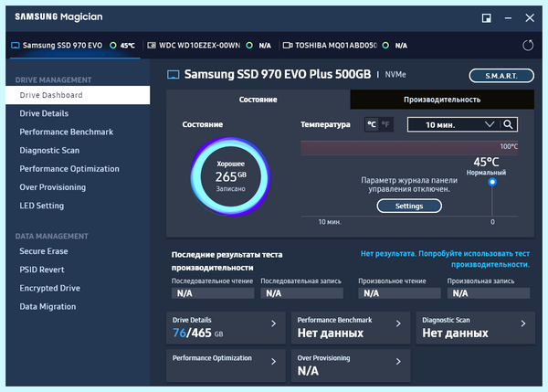Screen dimensions: 548x392
Task: Click the refresh drives icon
Action: (x=528, y=45)
